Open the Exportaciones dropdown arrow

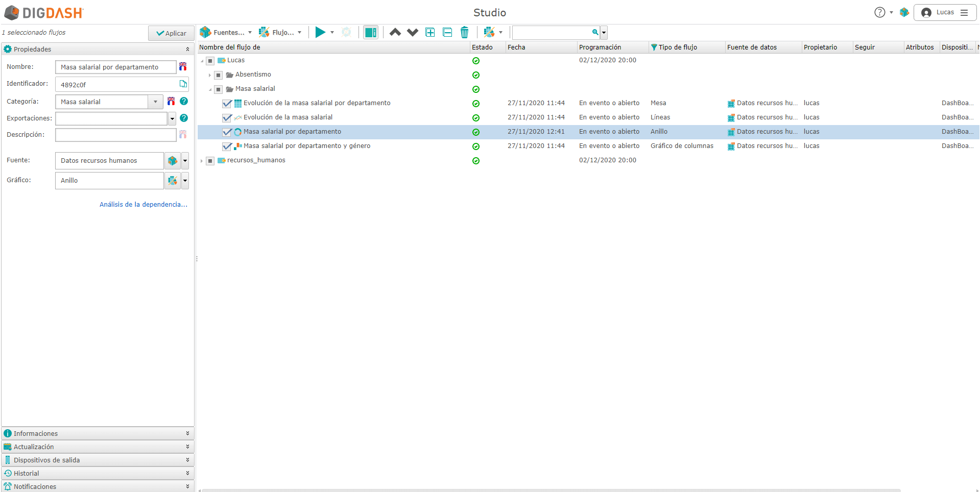point(172,118)
